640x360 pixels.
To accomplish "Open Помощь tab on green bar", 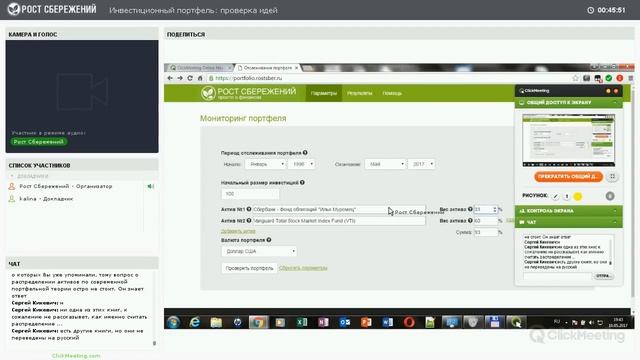I will point(392,93).
